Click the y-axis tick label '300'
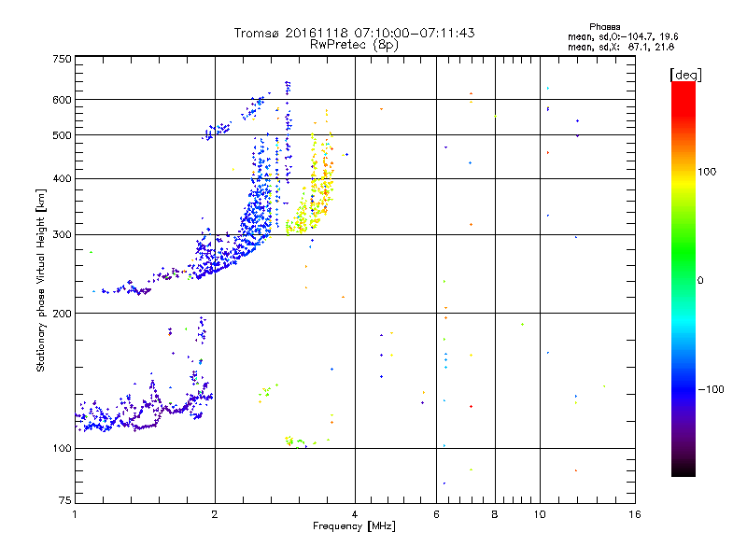The width and height of the screenshot is (747, 560). [62, 235]
